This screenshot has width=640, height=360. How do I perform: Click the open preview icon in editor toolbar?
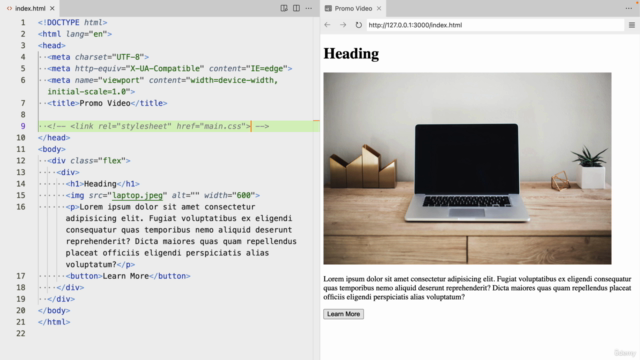click(284, 8)
